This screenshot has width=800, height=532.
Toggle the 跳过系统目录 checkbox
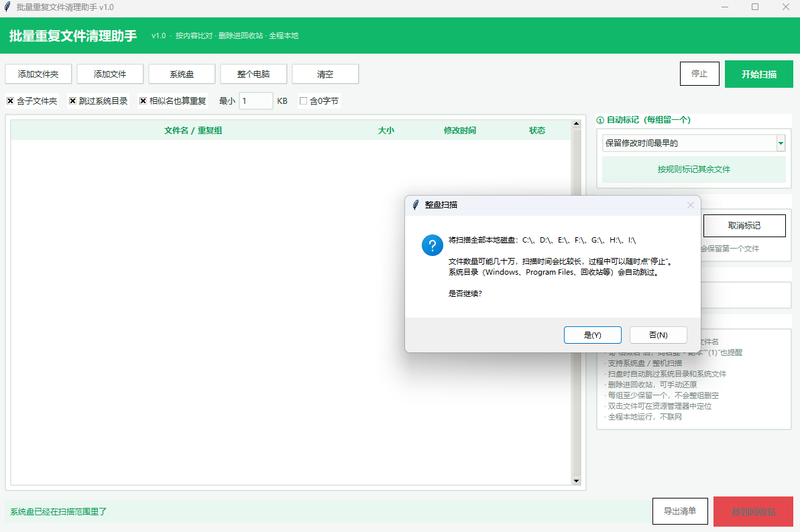point(72,101)
